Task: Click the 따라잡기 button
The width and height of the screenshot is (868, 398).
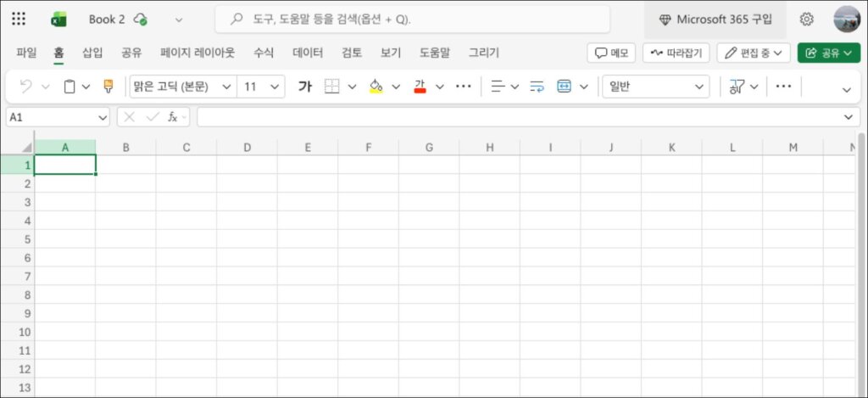Action: tap(676, 53)
